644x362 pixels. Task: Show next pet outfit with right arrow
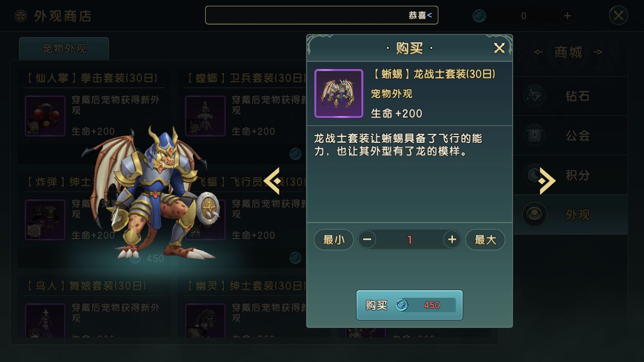pyautogui.click(x=547, y=181)
